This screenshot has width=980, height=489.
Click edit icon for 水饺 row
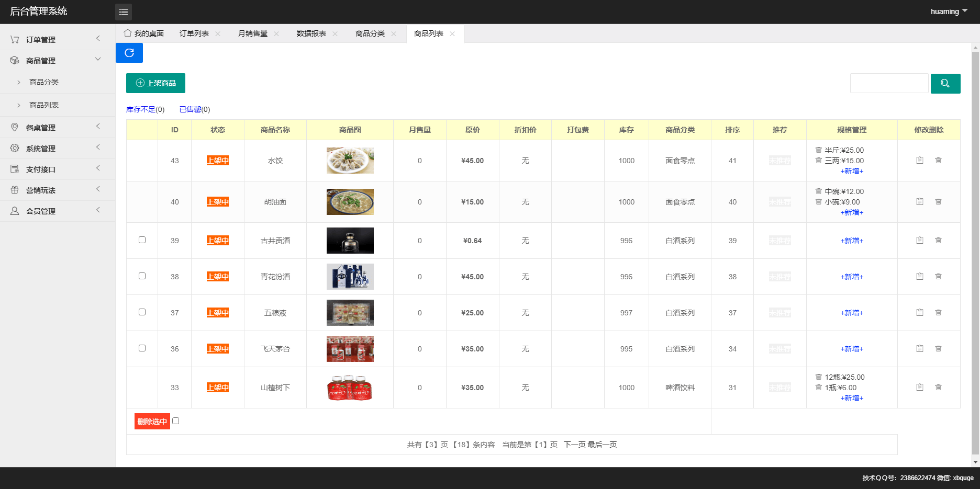[x=920, y=161]
